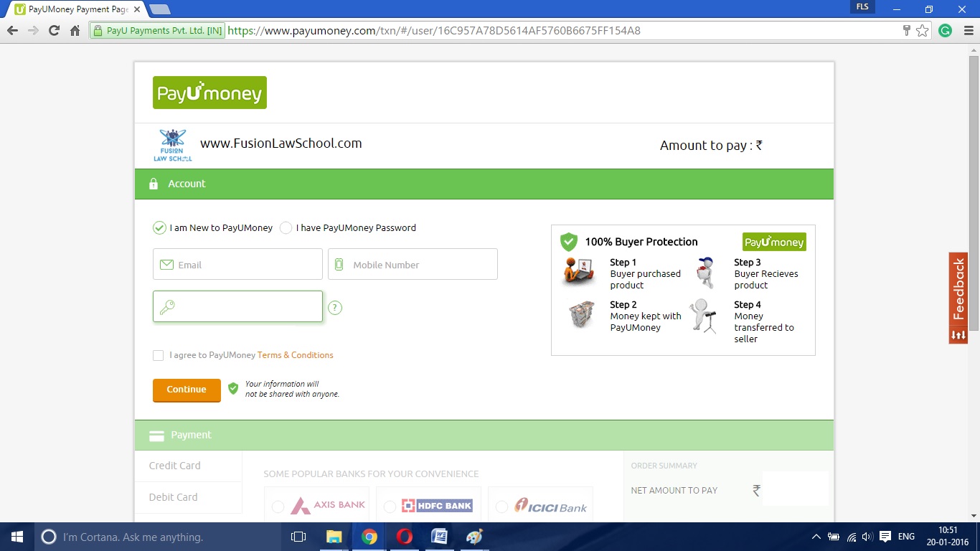Click the Chrome forward arrow
Image resolution: width=980 pixels, height=551 pixels.
click(x=33, y=31)
